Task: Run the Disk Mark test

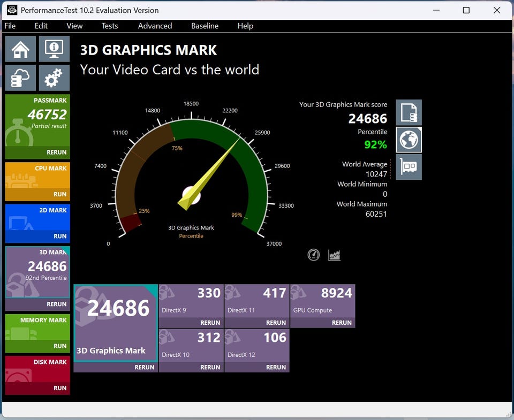Action: [x=59, y=388]
